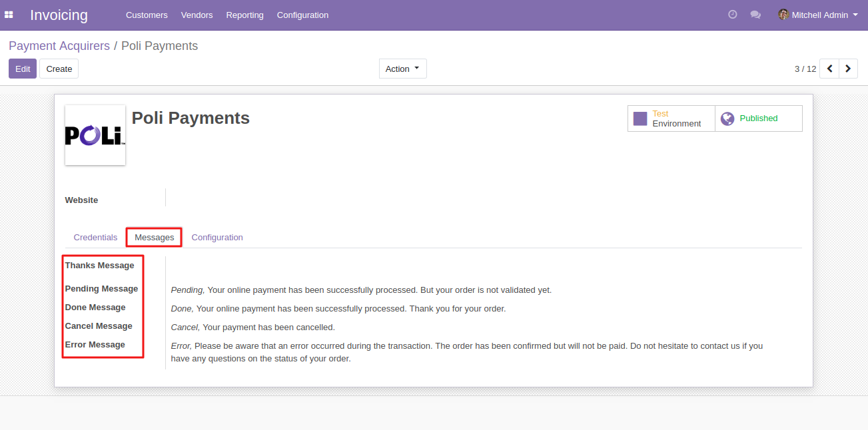868x430 pixels.
Task: Open the Vendors menu
Action: coord(197,15)
